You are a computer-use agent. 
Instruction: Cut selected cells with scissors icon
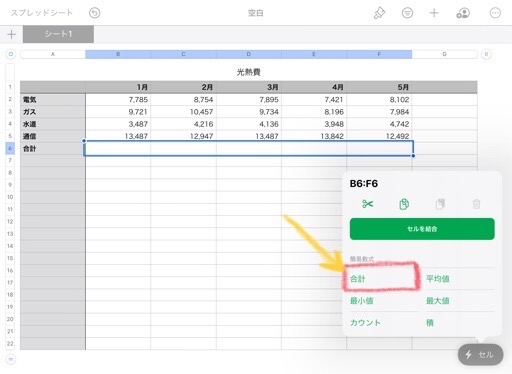pos(367,204)
